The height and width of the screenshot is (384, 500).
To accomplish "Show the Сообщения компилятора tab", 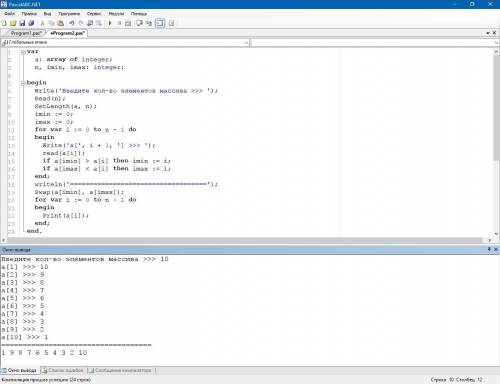I will [x=120, y=370].
